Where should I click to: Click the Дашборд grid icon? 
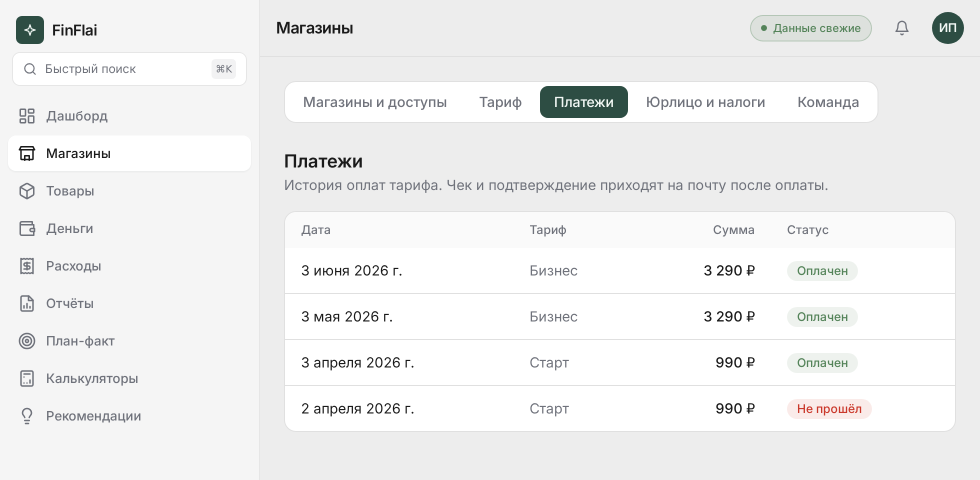[27, 116]
